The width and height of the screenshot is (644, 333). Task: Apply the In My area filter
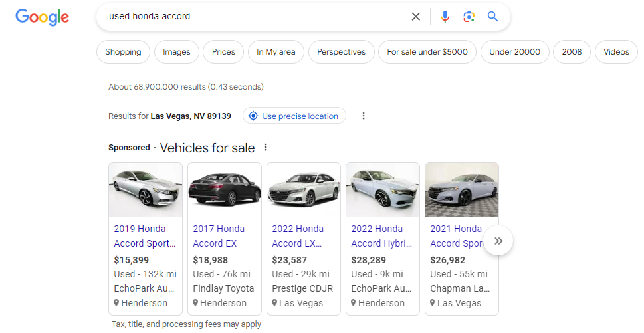click(x=276, y=52)
